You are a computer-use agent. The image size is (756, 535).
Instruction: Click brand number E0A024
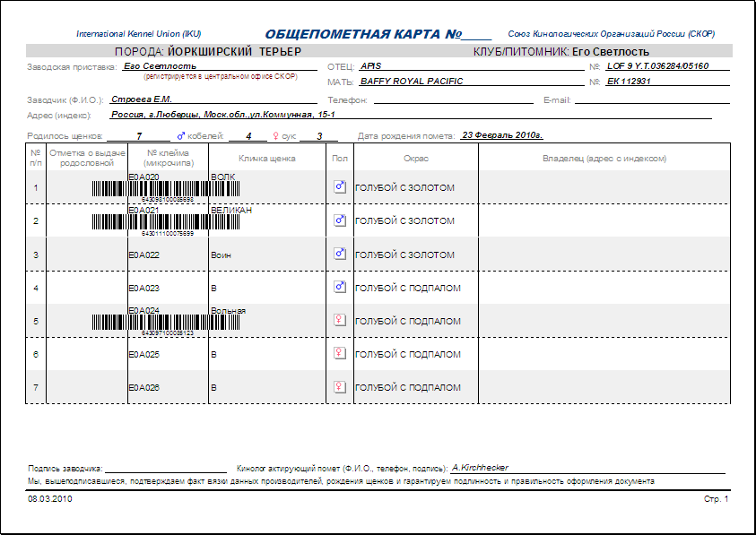(143, 310)
